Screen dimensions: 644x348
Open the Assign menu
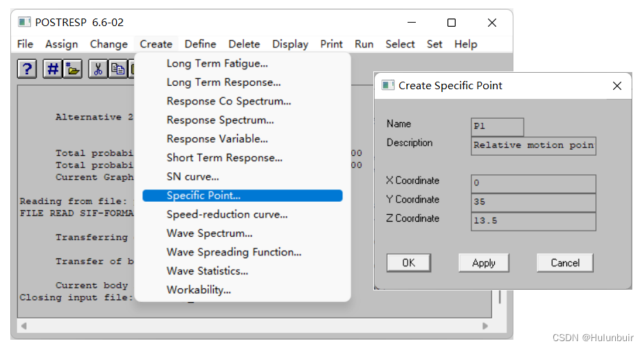[x=62, y=44]
